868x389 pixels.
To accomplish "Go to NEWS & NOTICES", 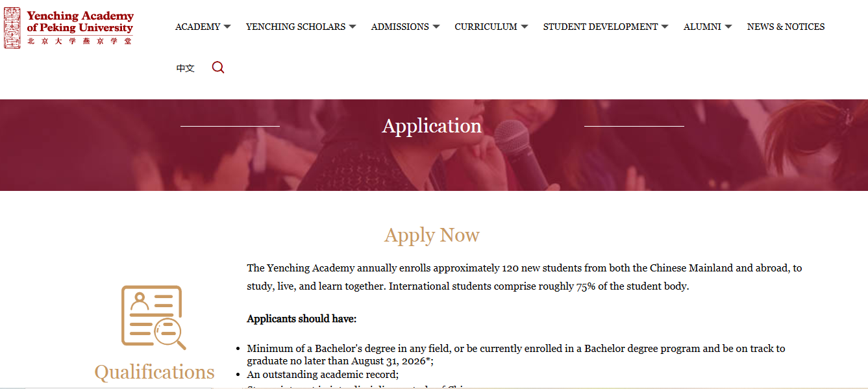I will 786,27.
